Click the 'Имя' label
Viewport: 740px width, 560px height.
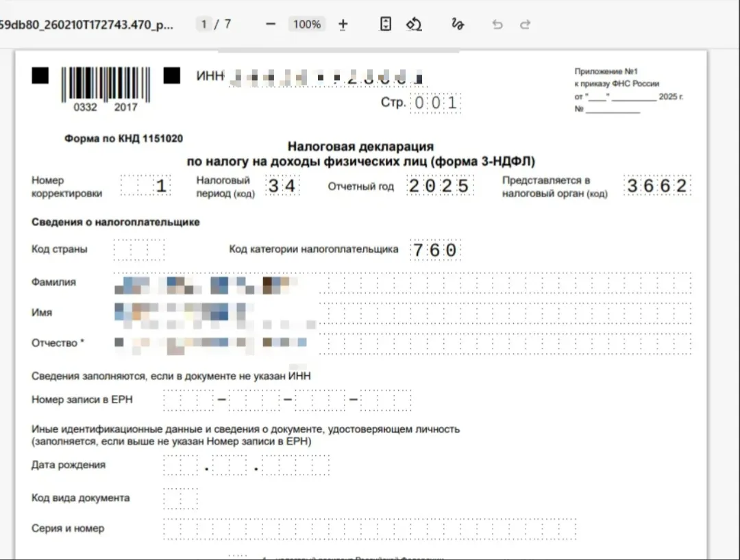(42, 313)
